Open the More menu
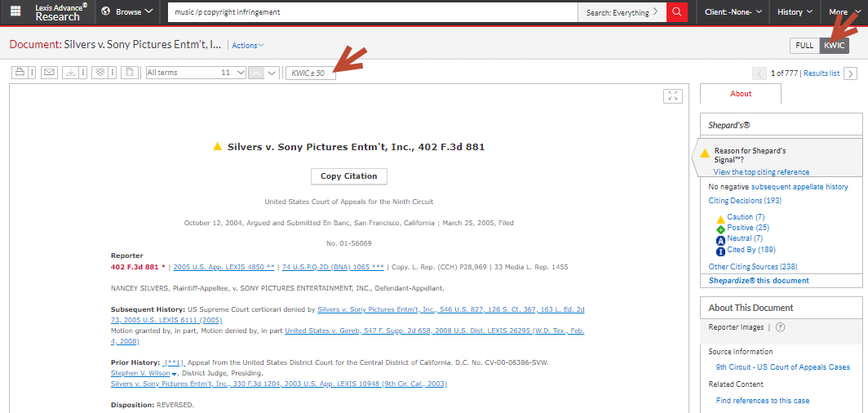Image resolution: width=868 pixels, height=413 pixels. 844,11
